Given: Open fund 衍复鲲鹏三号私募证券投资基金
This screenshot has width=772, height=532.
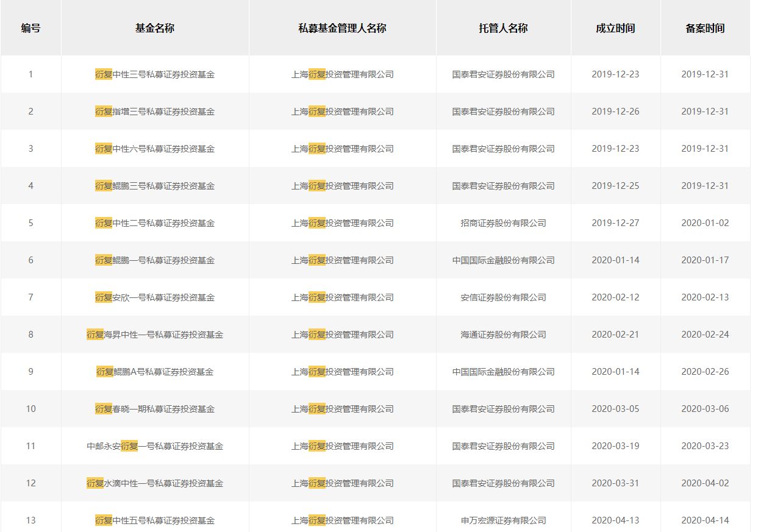Looking at the screenshot, I should [155, 186].
